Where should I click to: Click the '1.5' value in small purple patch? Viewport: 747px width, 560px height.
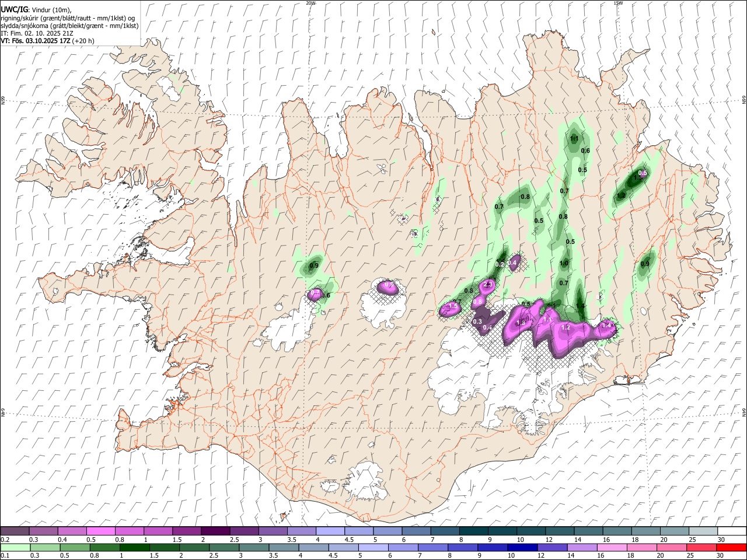pos(453,306)
